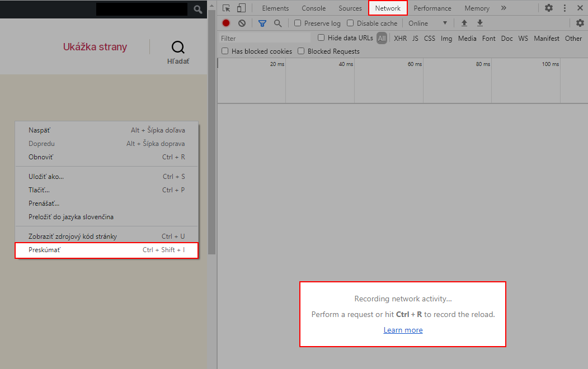This screenshot has width=588, height=369.
Task: Click the search icon in the dark page header
Action: coord(198,10)
